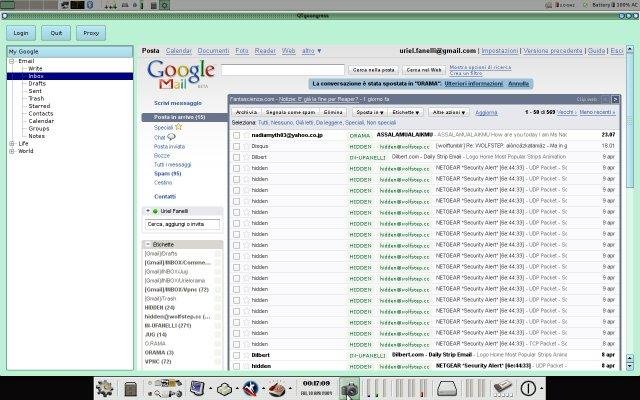The image size is (640, 400).
Task: Click the star icon next to Speciali
Action: (178, 127)
